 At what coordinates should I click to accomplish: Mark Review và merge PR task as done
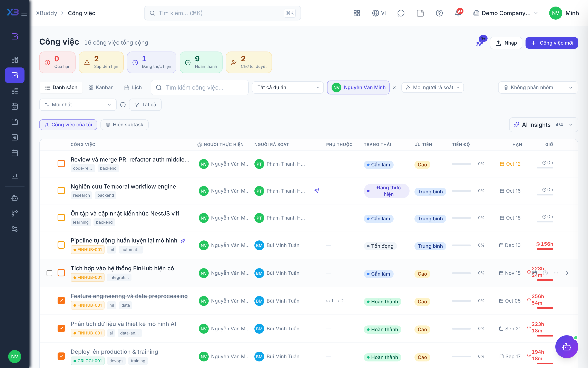pyautogui.click(x=61, y=164)
